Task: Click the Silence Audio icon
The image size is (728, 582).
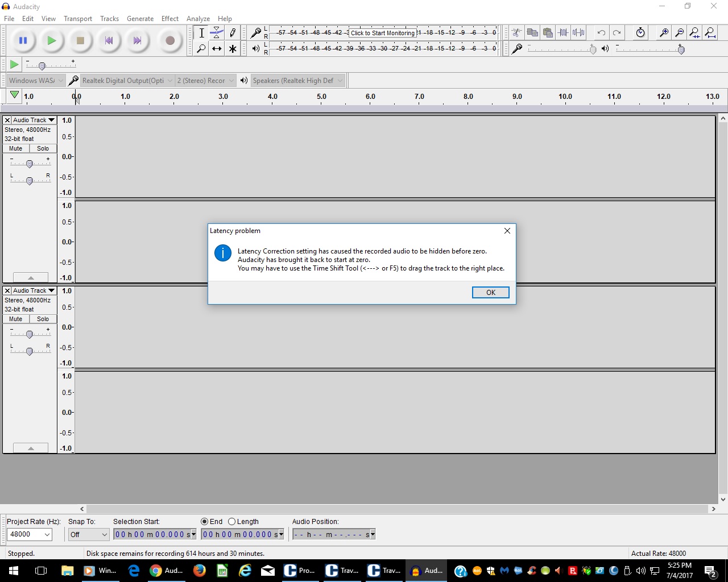Action: point(578,32)
